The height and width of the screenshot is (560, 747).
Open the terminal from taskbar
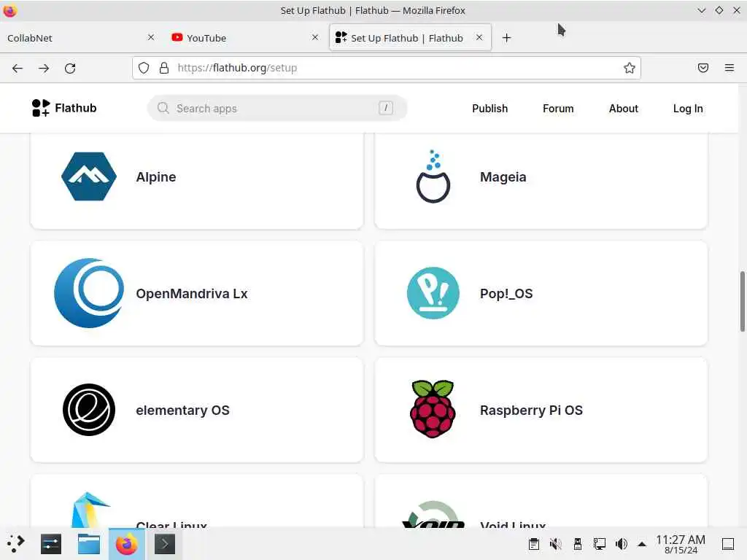(x=165, y=544)
